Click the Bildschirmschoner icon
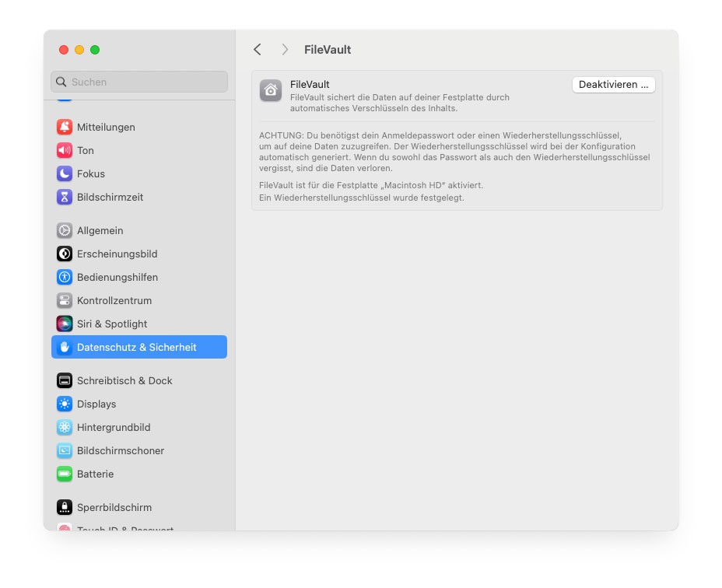Image resolution: width=722 pixels, height=588 pixels. 65,450
